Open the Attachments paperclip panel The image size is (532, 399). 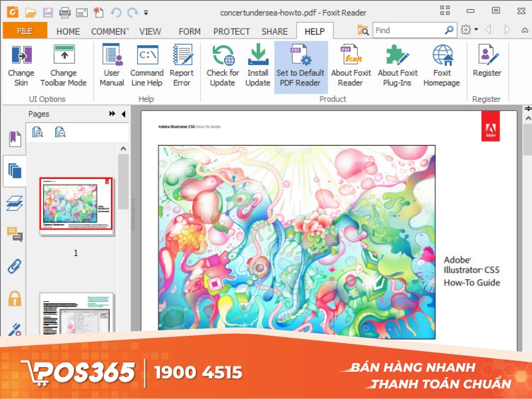(15, 267)
